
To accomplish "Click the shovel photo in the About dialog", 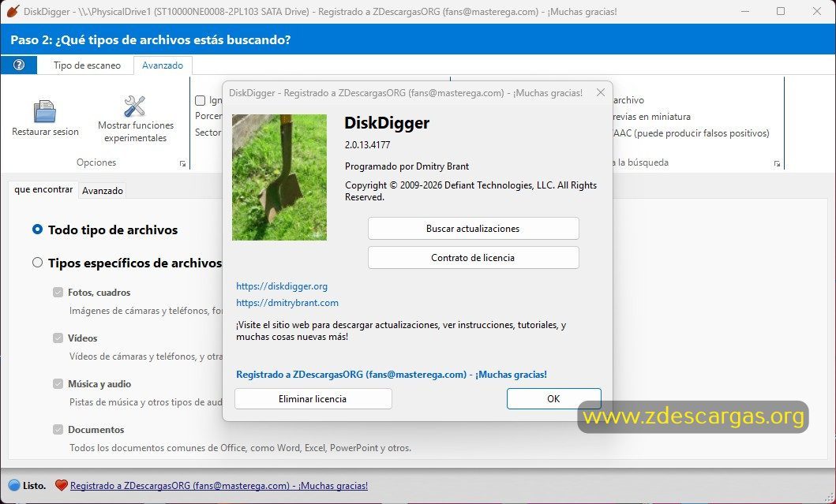I will pos(279,177).
